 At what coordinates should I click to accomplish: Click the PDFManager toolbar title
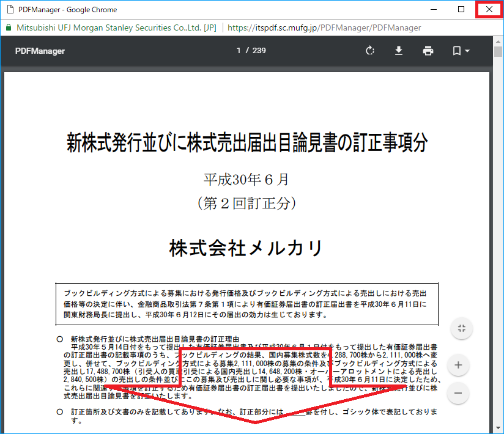point(40,51)
